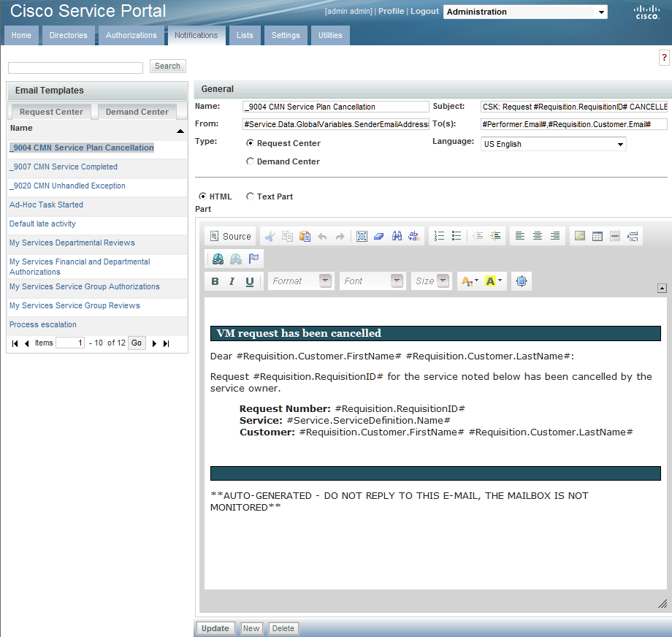The height and width of the screenshot is (637, 672).
Task: Insert an image with the picture icon
Action: pyautogui.click(x=580, y=236)
